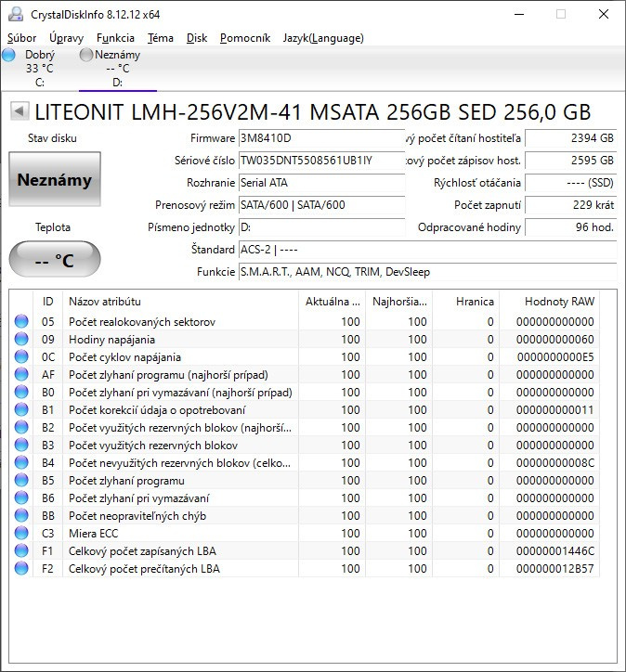The height and width of the screenshot is (672, 626).
Task: Open the Súbor menu
Action: pos(21,38)
